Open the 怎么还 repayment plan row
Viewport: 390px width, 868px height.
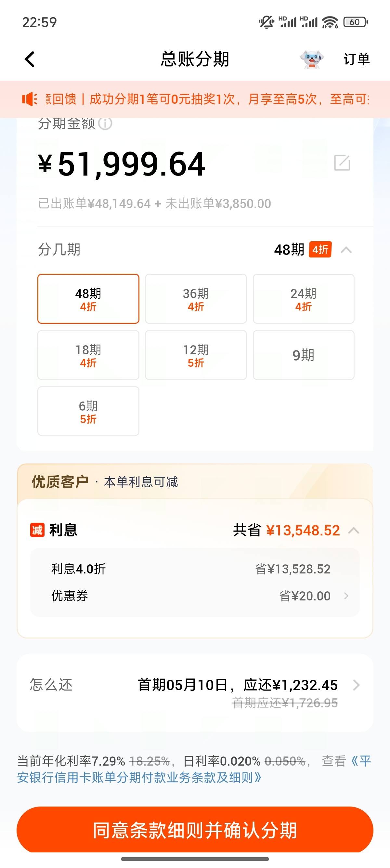(195, 692)
